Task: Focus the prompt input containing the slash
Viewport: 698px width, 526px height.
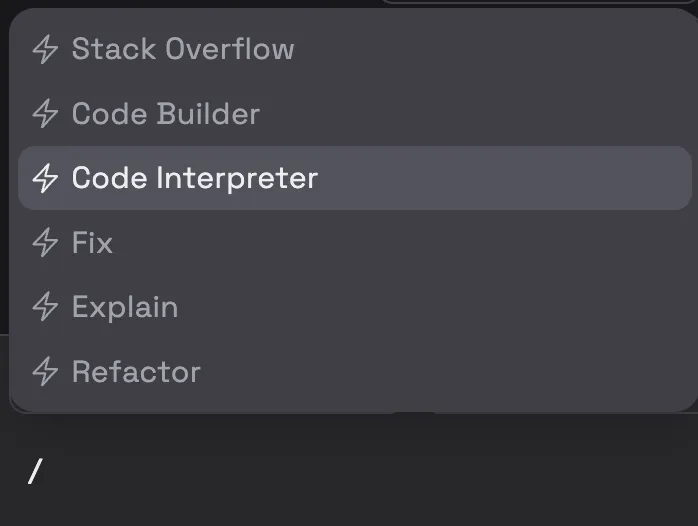Action: pyautogui.click(x=349, y=472)
